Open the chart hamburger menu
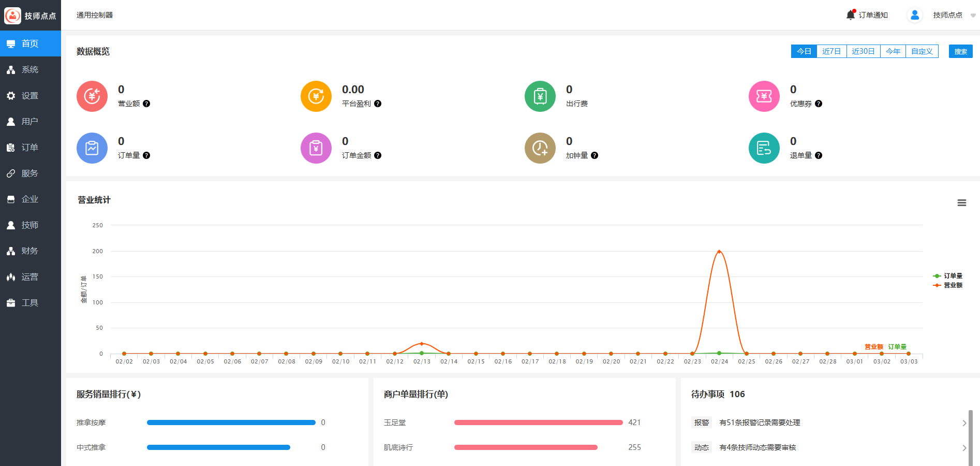The width and height of the screenshot is (980, 466). [962, 203]
